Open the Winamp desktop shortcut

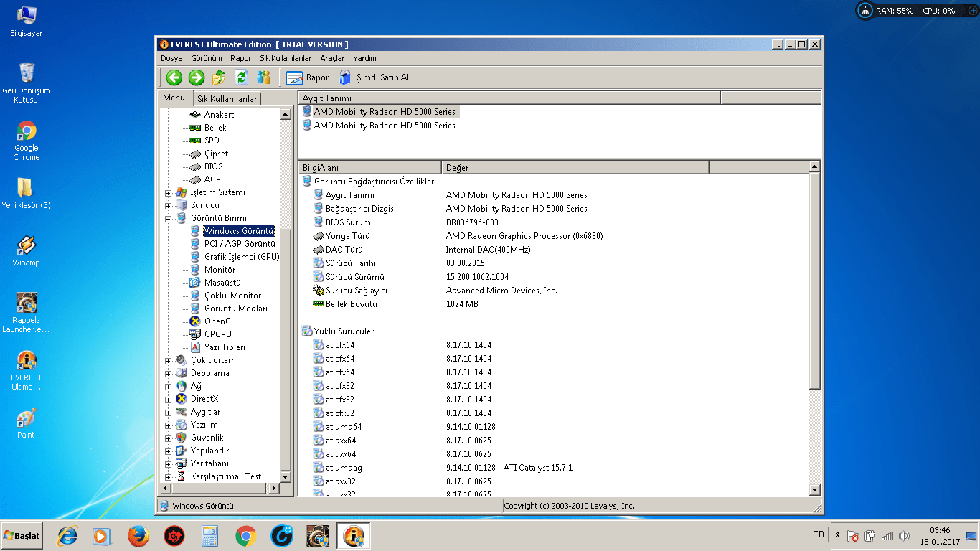coord(26,251)
